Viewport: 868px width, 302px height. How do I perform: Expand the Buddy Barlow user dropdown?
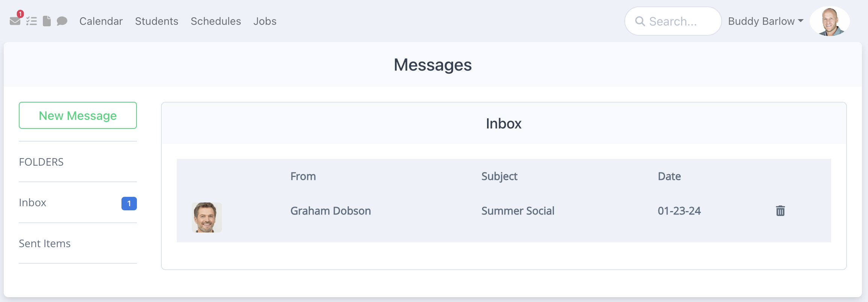(766, 21)
